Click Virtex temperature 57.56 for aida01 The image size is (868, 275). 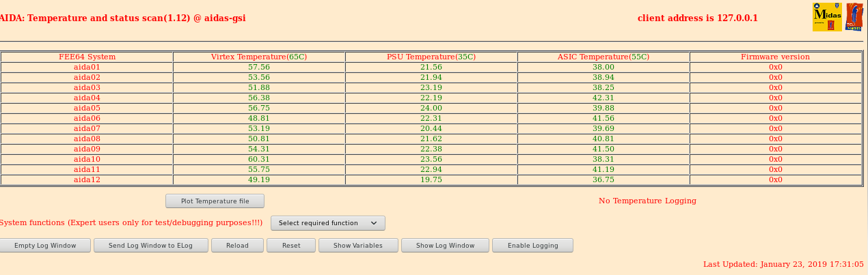point(259,67)
